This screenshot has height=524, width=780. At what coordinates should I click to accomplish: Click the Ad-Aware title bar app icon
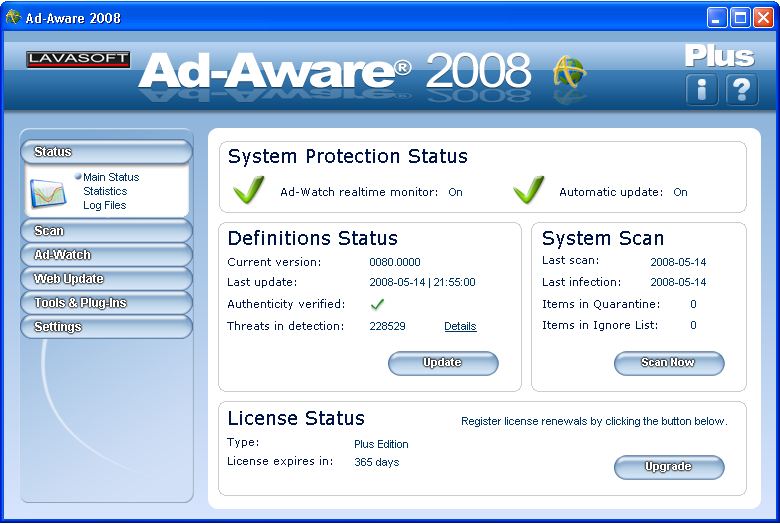[13, 18]
